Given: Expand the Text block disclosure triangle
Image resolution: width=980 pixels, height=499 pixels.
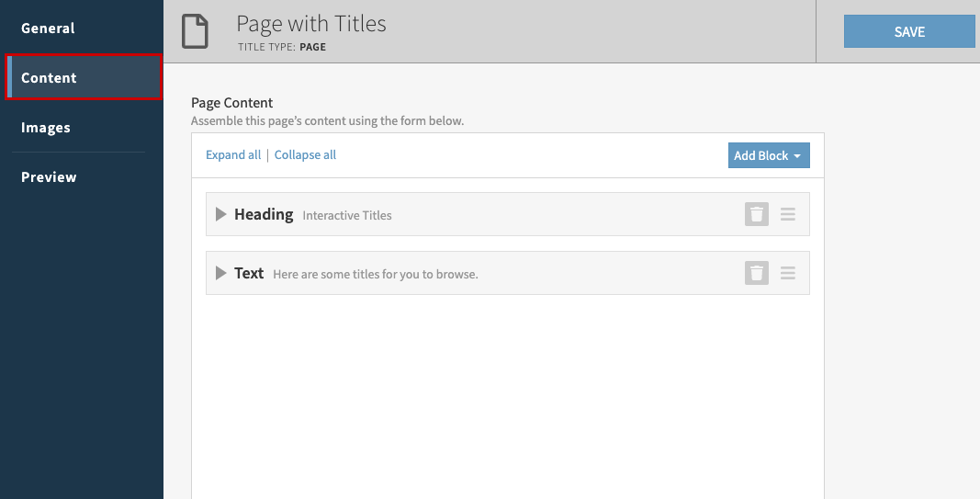Looking at the screenshot, I should tap(220, 273).
